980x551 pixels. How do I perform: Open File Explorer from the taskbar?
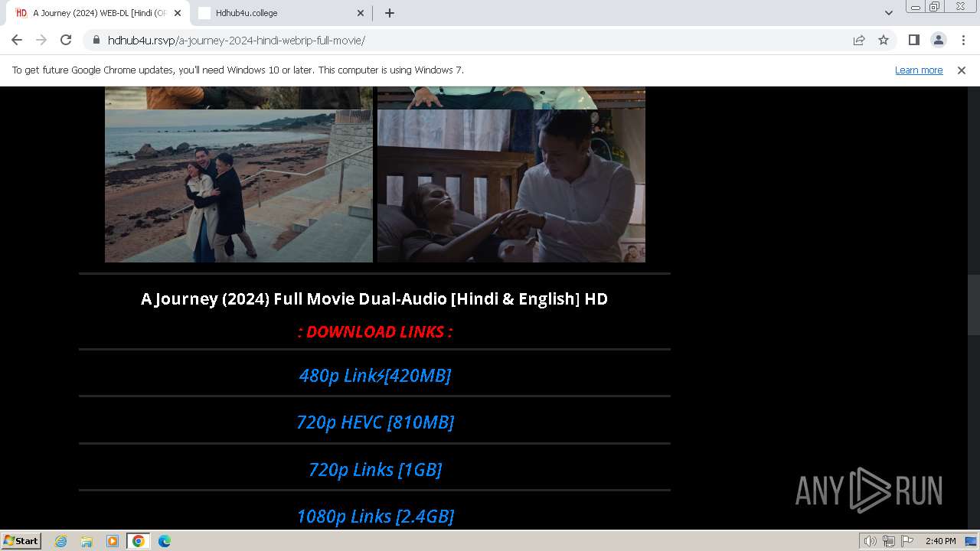[87, 541]
